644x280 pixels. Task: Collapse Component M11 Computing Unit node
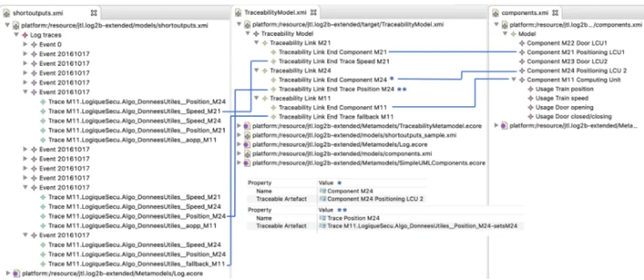(514, 80)
